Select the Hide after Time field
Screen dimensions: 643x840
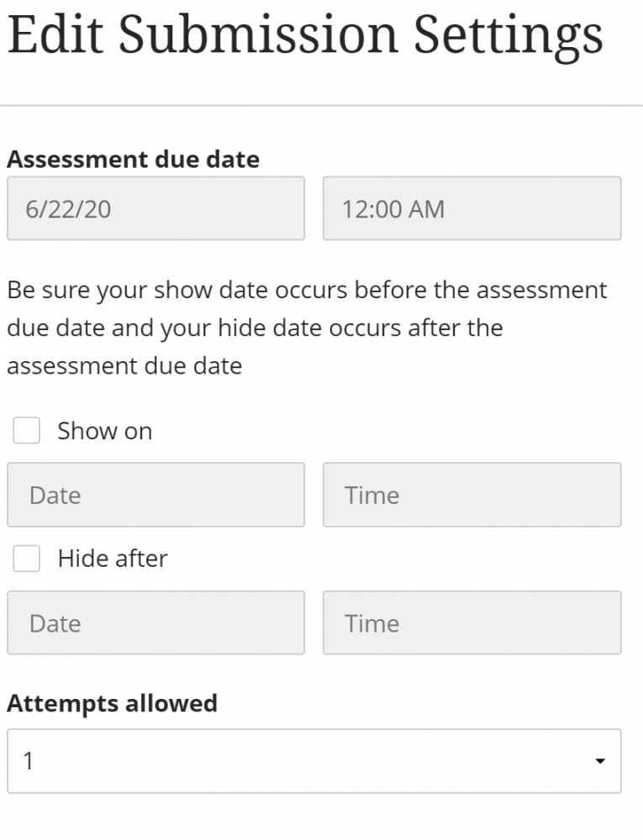(472, 622)
